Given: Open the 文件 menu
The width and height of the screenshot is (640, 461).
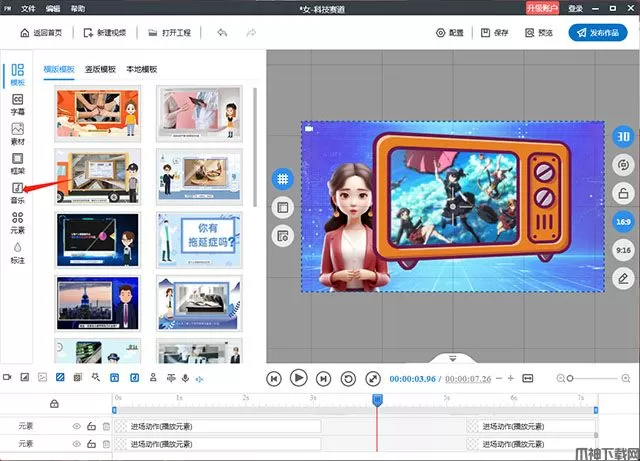Looking at the screenshot, I should [x=27, y=8].
